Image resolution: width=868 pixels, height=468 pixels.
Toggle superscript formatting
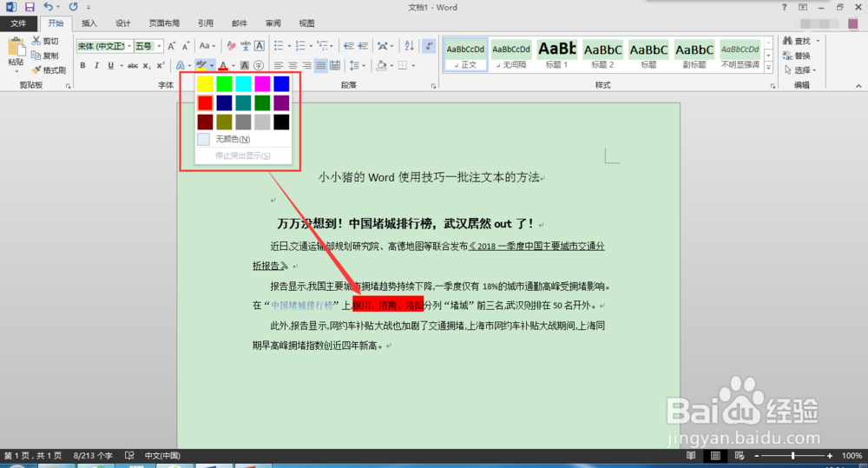coord(161,65)
